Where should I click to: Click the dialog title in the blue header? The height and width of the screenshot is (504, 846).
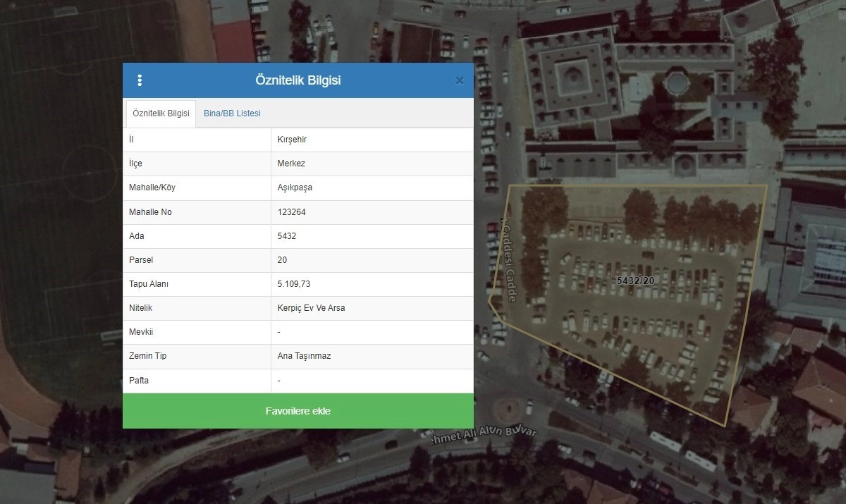pos(298,80)
